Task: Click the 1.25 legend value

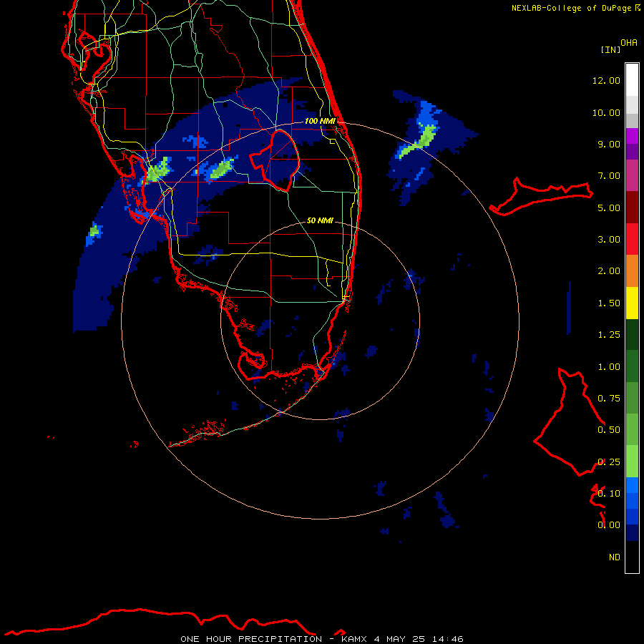Action: point(609,335)
